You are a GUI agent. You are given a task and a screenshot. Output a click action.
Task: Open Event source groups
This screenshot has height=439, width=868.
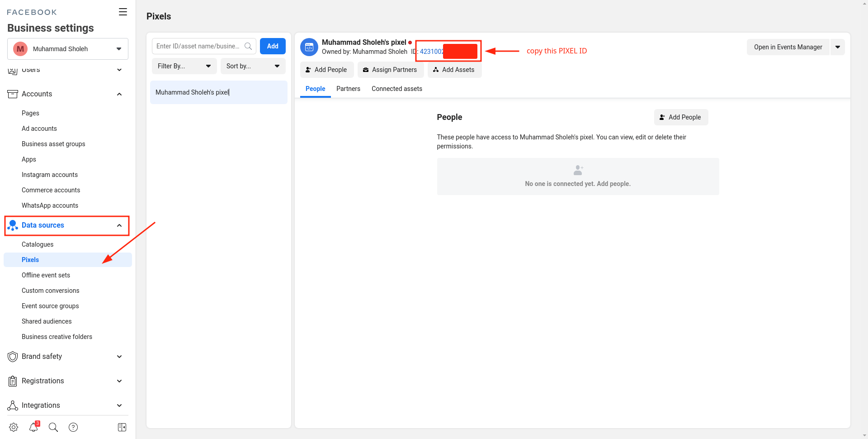pos(50,306)
